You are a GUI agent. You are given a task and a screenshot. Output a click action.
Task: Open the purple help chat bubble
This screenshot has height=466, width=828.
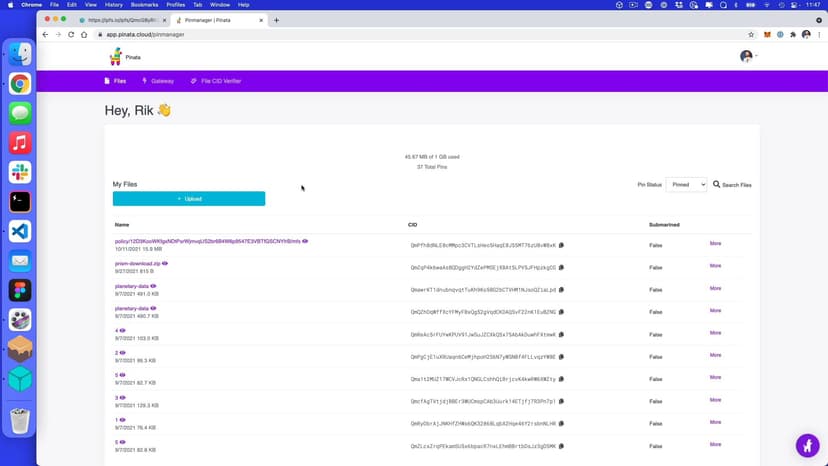807,445
